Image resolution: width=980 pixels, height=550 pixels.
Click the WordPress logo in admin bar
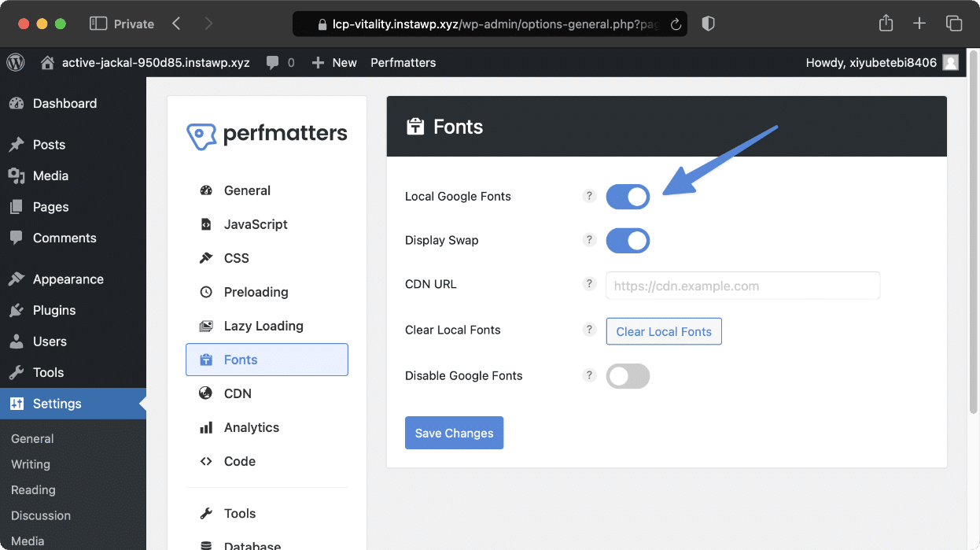(16, 62)
